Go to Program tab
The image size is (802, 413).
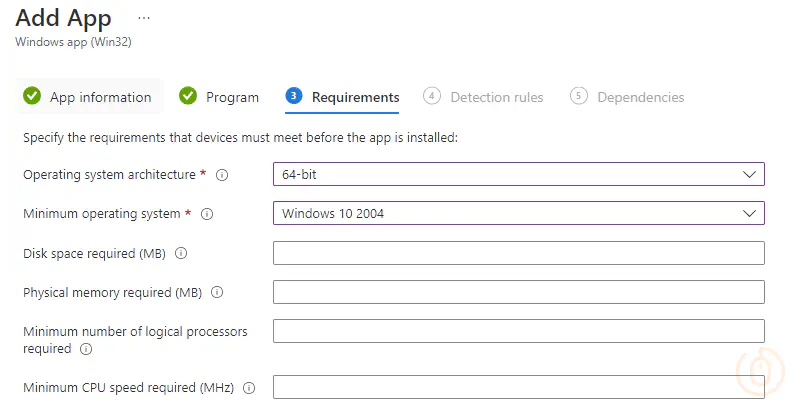[x=232, y=97]
